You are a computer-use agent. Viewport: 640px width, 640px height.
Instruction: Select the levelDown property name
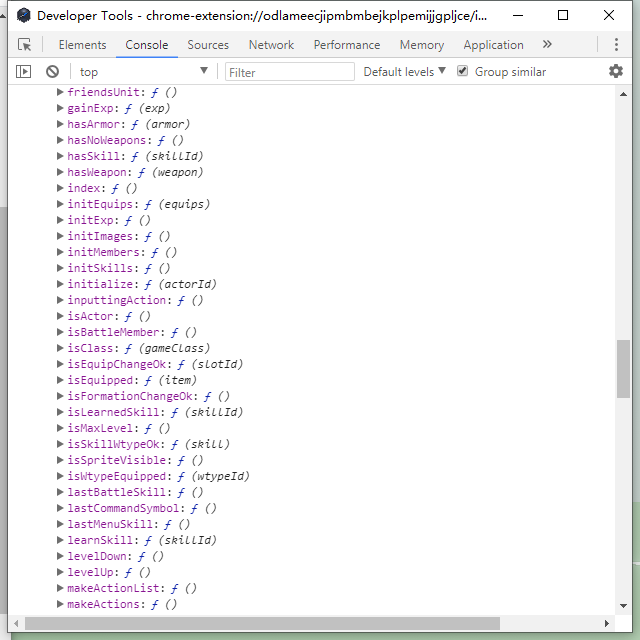[97, 556]
